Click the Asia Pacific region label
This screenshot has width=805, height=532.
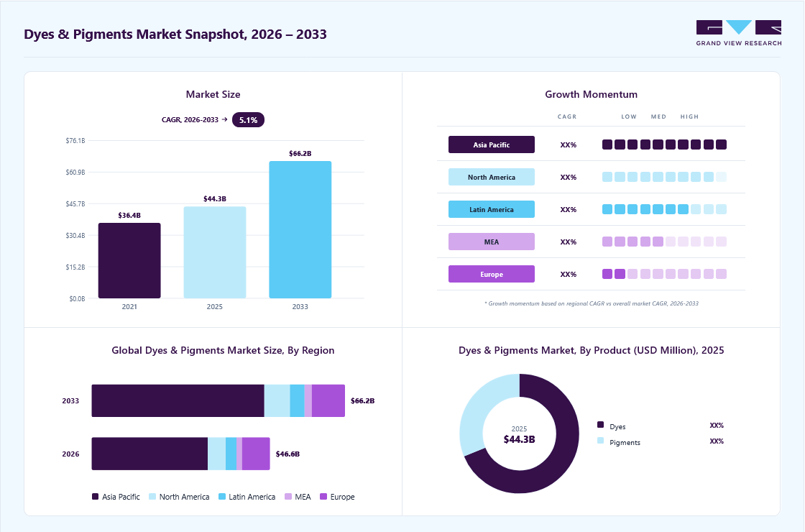click(492, 145)
